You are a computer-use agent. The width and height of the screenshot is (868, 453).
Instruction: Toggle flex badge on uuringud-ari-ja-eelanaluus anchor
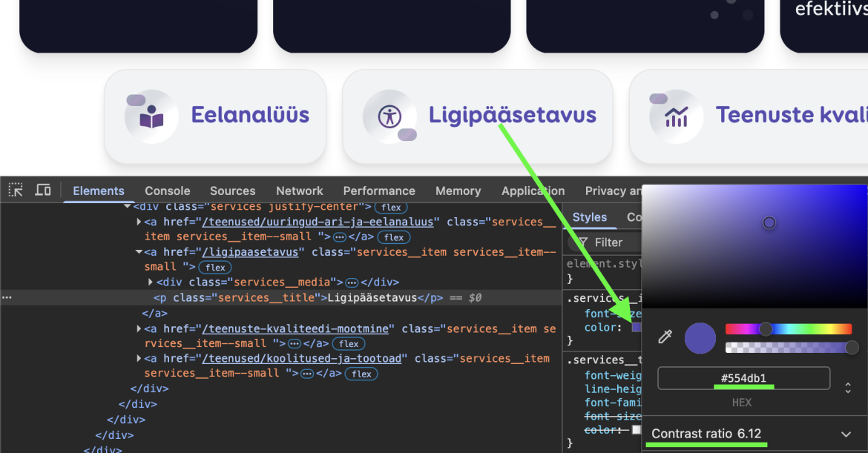(x=394, y=237)
